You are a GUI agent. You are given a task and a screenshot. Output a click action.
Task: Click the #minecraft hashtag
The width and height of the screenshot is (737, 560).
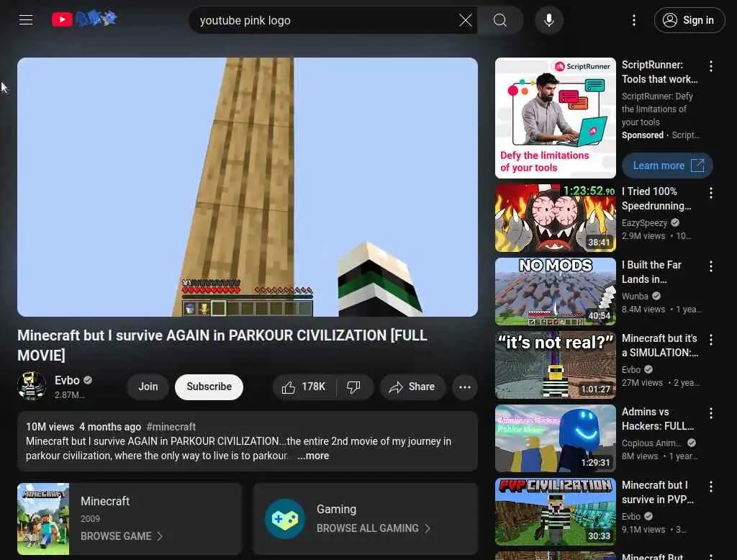171,426
